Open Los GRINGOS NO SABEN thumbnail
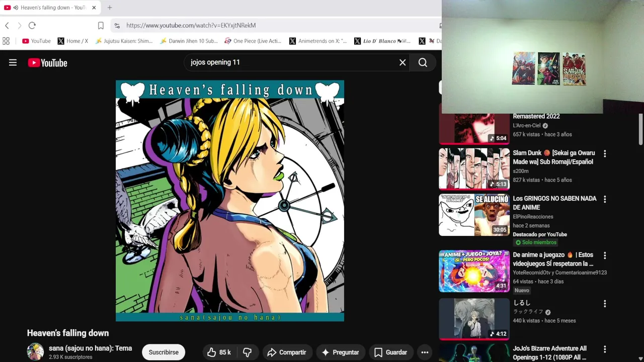Screen dimensions: 644x362 [474, 215]
